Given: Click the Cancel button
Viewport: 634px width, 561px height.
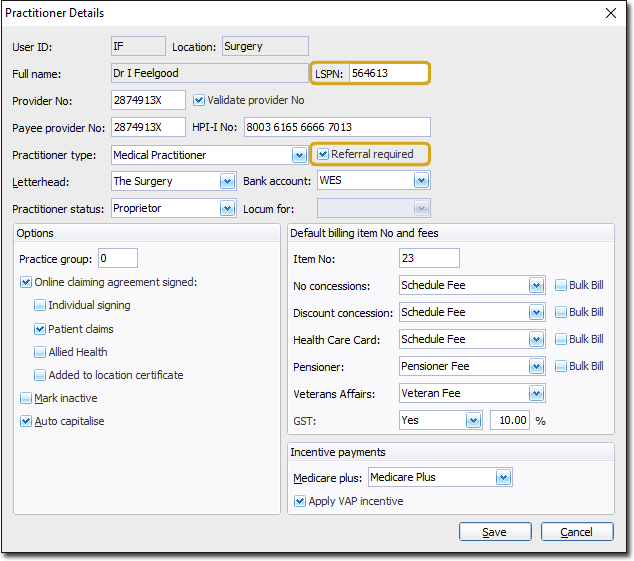Looking at the screenshot, I should tap(576, 532).
